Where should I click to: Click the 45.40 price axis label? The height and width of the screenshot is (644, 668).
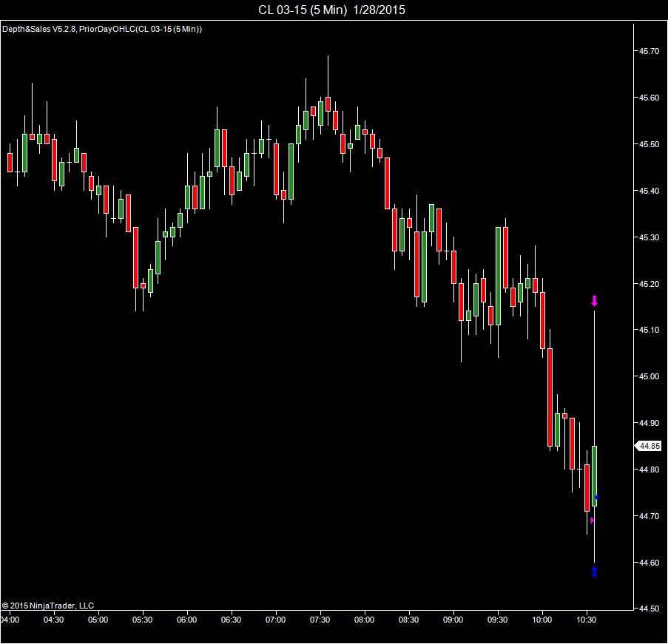(649, 190)
